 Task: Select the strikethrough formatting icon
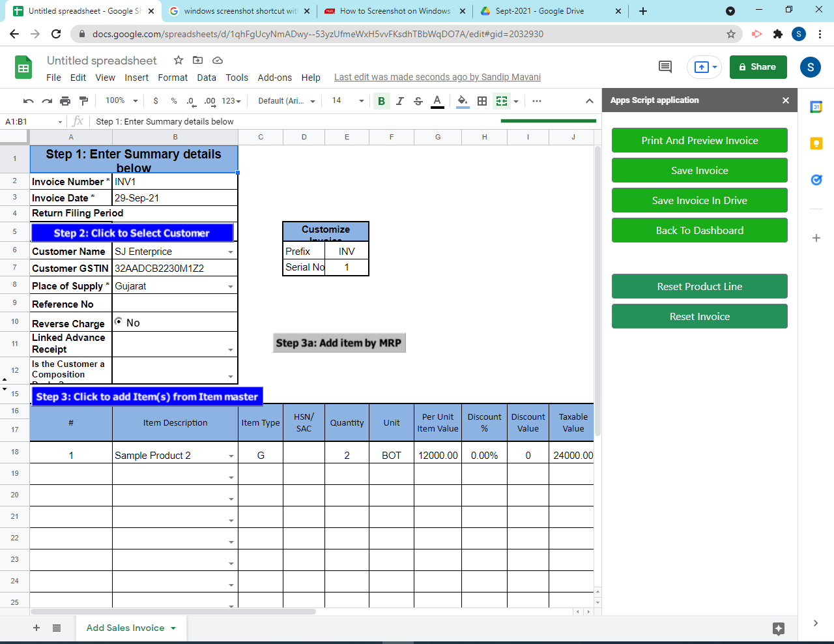click(x=418, y=101)
